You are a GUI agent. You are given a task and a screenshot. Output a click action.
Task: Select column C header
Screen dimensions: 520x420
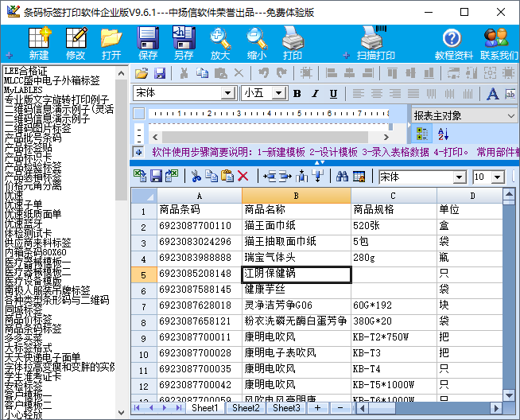coord(394,196)
